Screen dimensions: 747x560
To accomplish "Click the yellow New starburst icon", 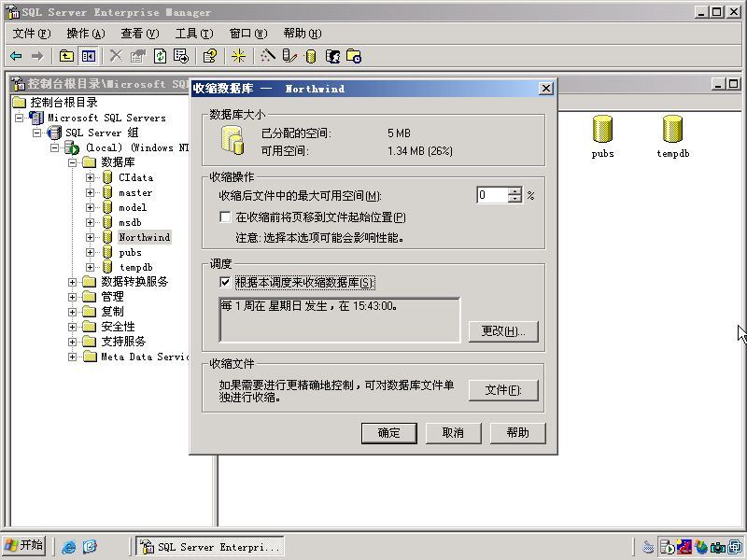I will [x=238, y=56].
